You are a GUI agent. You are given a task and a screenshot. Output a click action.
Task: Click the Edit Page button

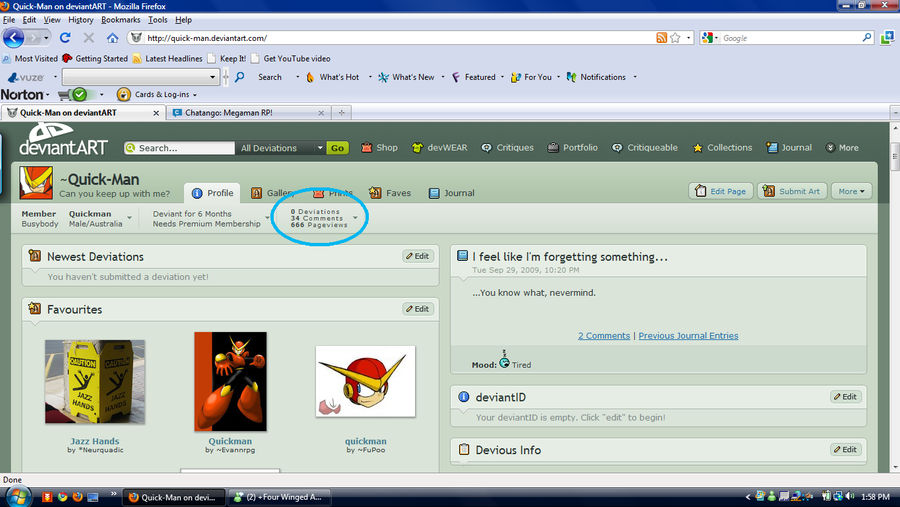coord(720,191)
